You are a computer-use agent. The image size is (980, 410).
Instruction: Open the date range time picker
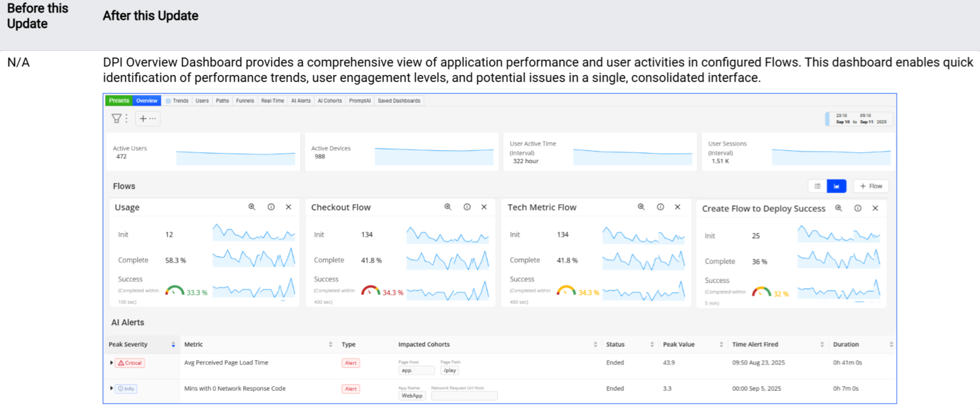click(860, 119)
